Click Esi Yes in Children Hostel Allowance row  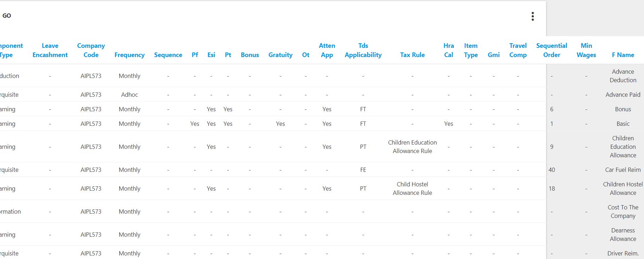click(x=211, y=188)
